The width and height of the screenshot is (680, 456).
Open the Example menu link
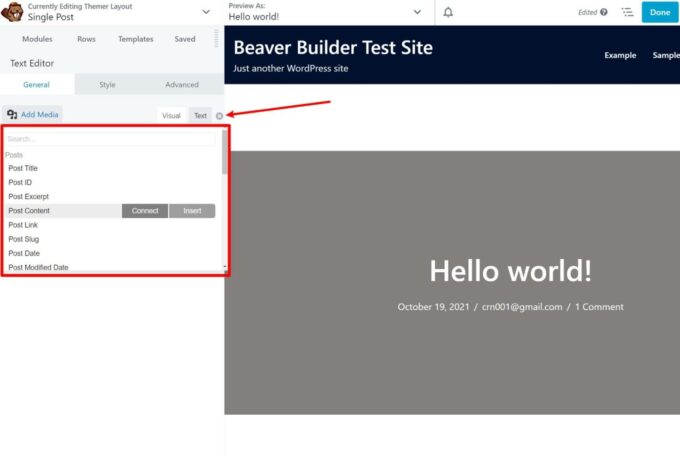[x=620, y=55]
